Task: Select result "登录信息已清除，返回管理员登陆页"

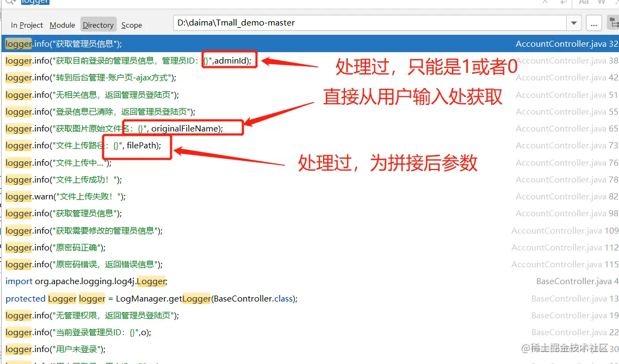Action: 310,112
